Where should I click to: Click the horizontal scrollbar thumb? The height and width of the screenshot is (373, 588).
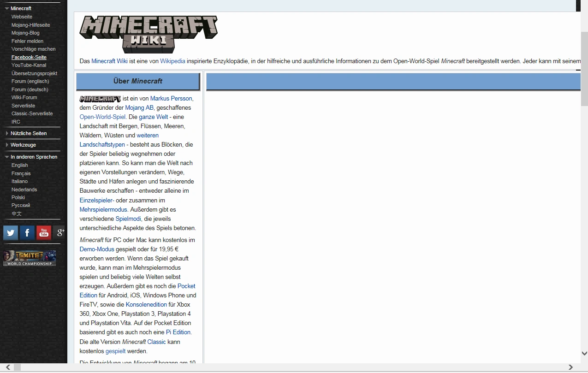click(18, 367)
